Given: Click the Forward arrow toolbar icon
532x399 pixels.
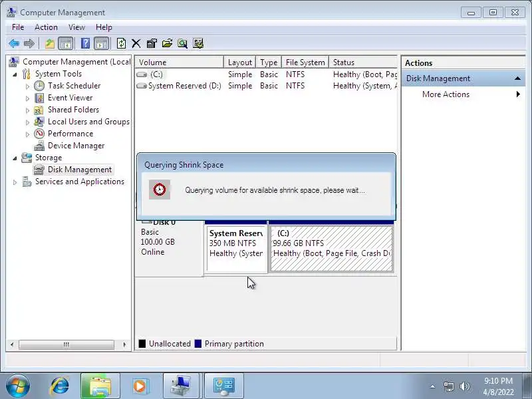Looking at the screenshot, I should tap(29, 43).
